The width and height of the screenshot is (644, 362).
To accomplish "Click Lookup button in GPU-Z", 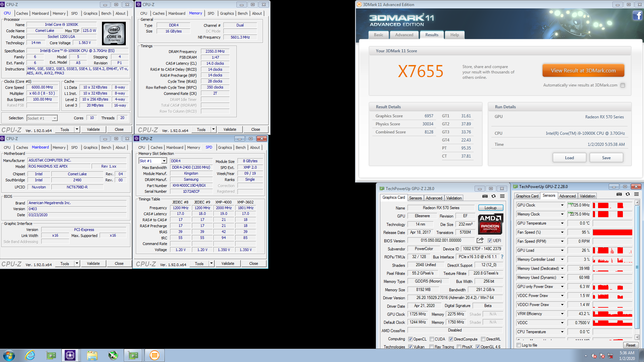I will click(x=490, y=208).
